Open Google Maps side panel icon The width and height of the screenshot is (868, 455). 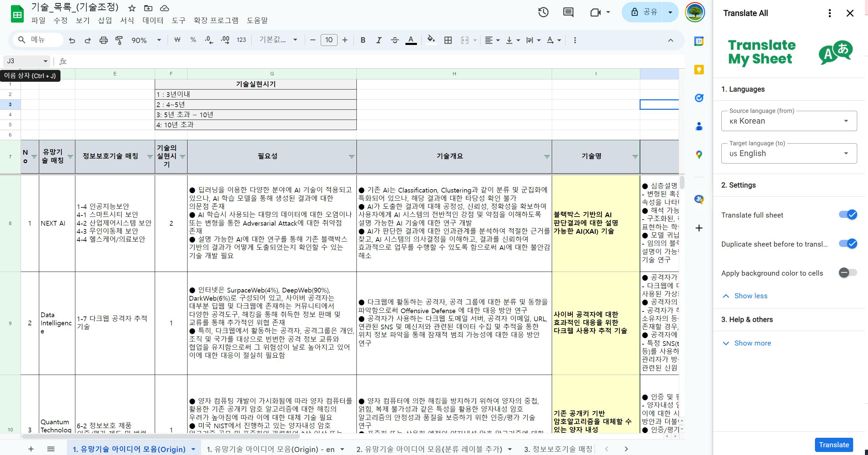[x=699, y=155]
